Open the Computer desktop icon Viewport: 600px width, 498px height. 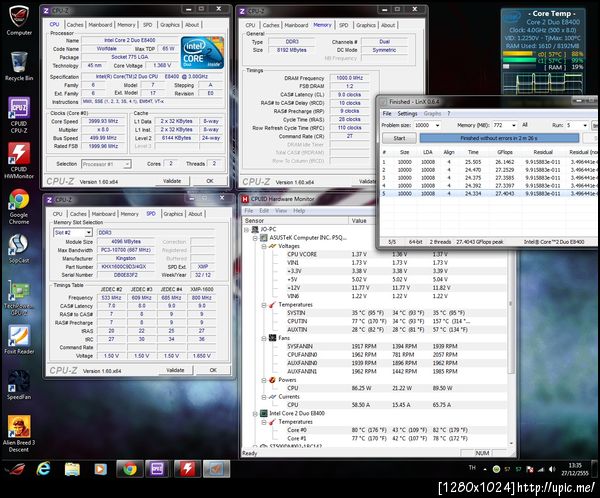click(x=19, y=20)
